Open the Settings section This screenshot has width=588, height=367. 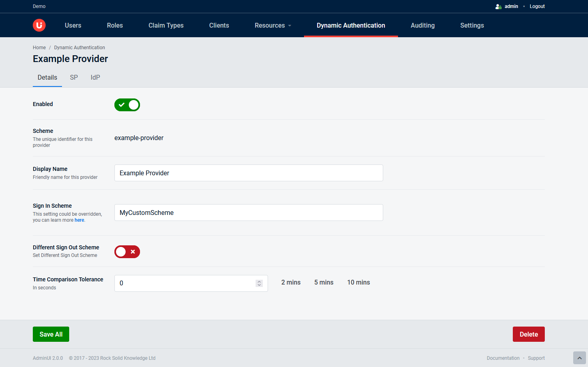point(472,25)
